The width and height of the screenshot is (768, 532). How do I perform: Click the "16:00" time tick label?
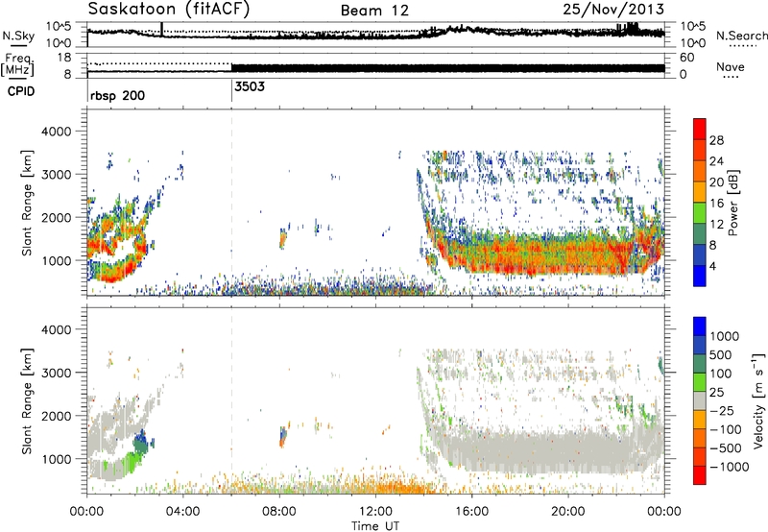tap(471, 512)
